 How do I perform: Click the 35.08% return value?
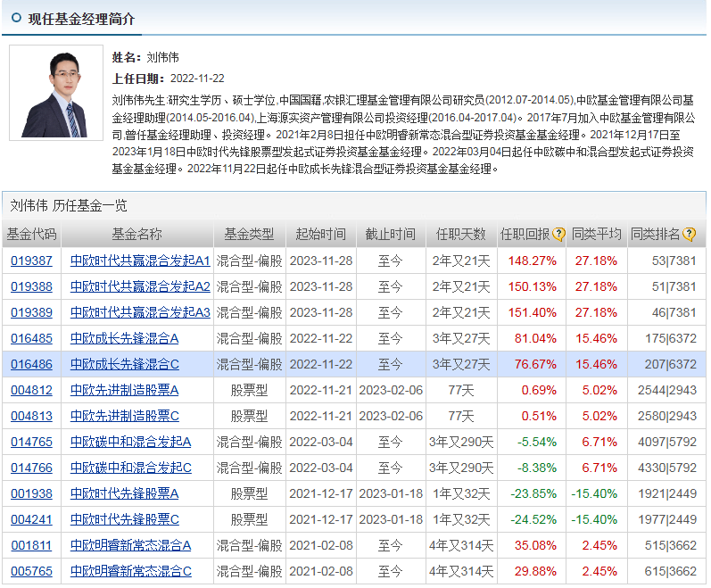coord(535,545)
